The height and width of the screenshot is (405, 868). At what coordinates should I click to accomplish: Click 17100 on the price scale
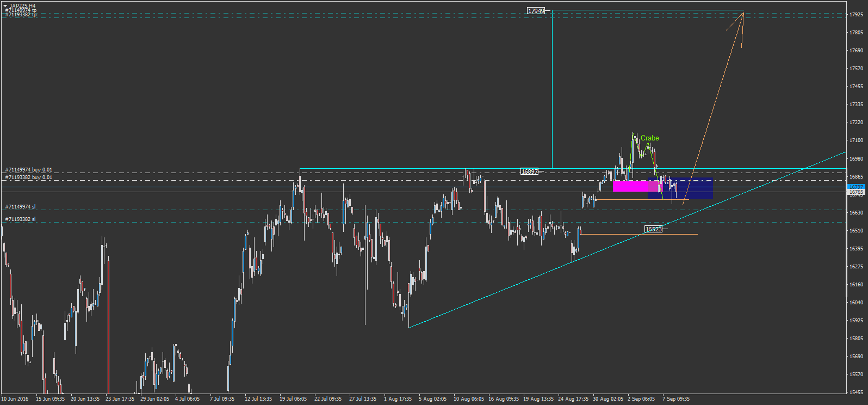coord(856,140)
